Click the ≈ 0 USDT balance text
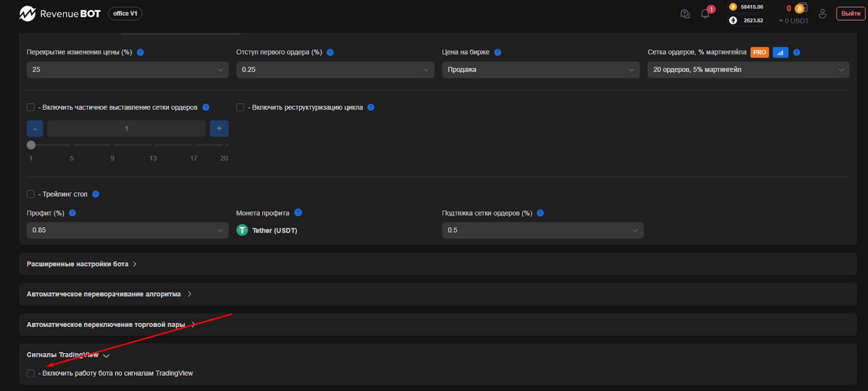868x391 pixels. tap(794, 21)
